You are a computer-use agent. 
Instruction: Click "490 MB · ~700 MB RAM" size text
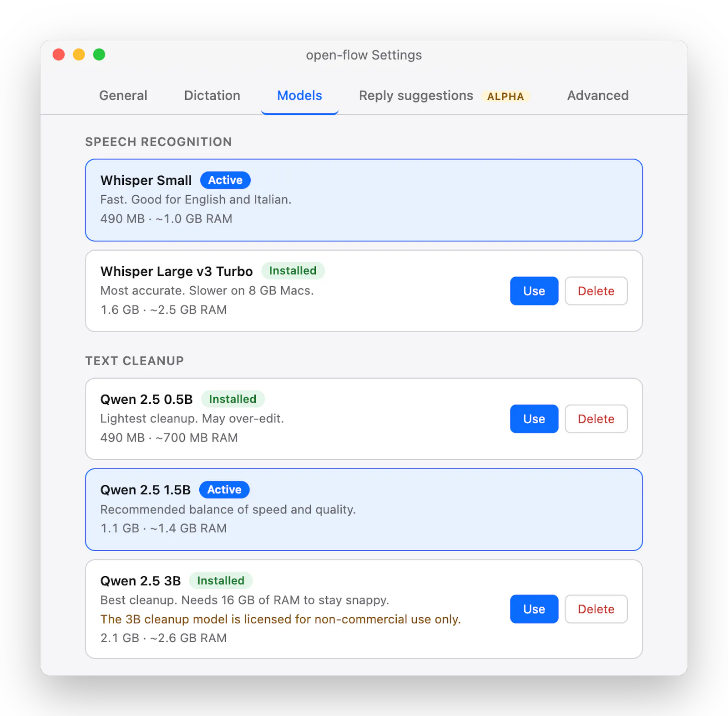click(169, 438)
